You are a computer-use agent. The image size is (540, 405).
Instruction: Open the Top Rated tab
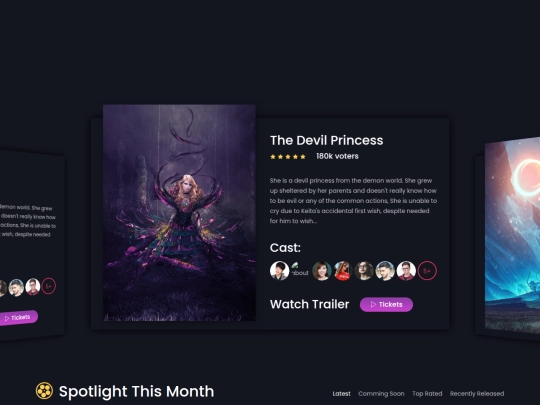pos(427,394)
